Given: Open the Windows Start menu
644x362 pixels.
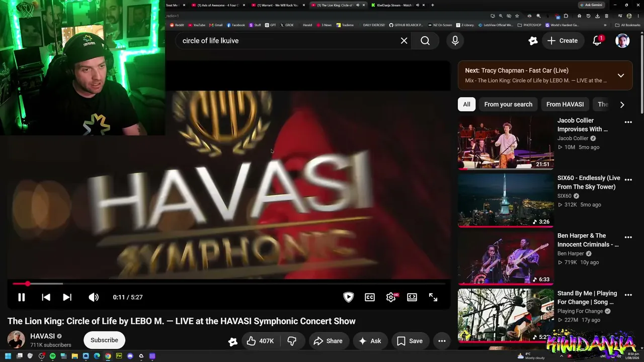Looking at the screenshot, I should [8, 356].
